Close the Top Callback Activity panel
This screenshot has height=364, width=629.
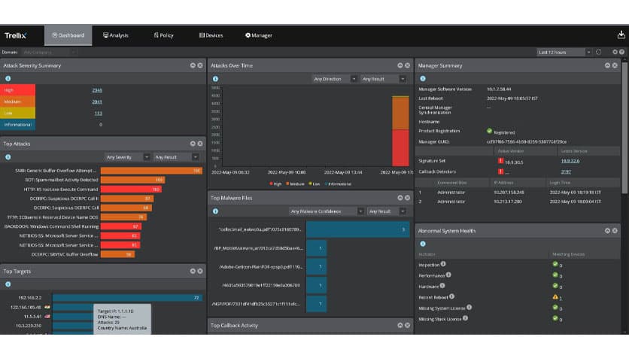(407, 325)
